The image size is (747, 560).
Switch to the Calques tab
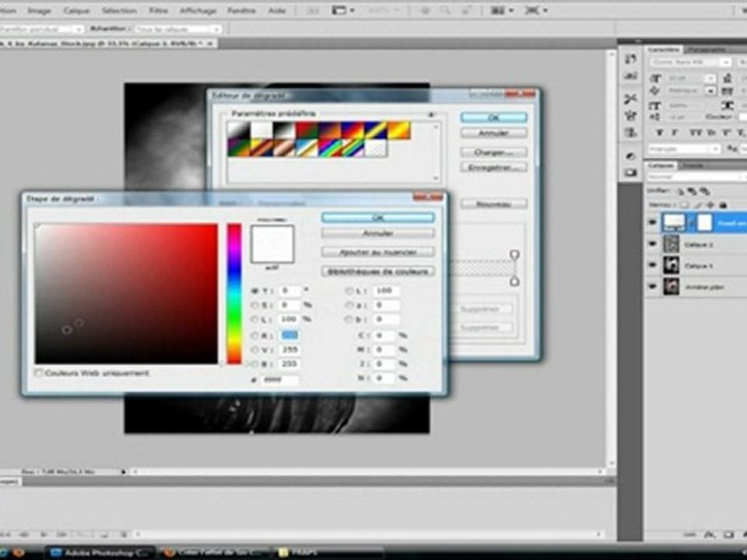tap(661, 166)
